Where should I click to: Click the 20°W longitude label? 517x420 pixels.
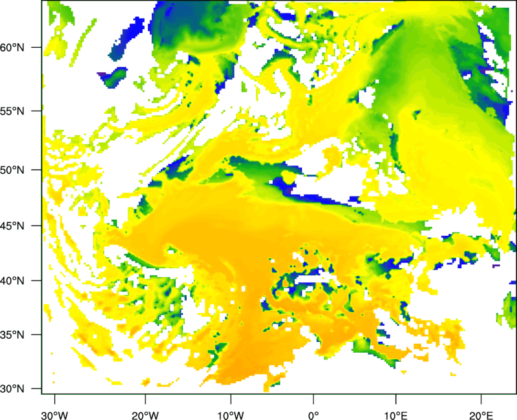coord(145,415)
